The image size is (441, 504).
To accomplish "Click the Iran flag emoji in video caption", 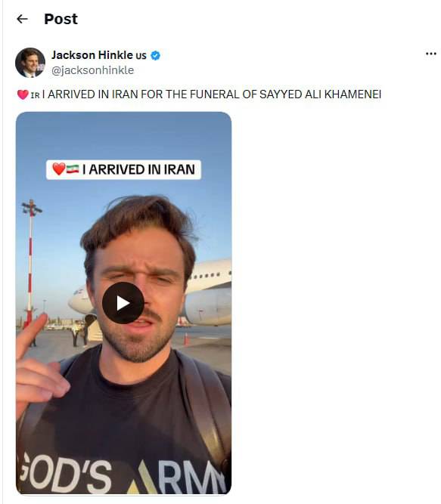I will (x=73, y=169).
